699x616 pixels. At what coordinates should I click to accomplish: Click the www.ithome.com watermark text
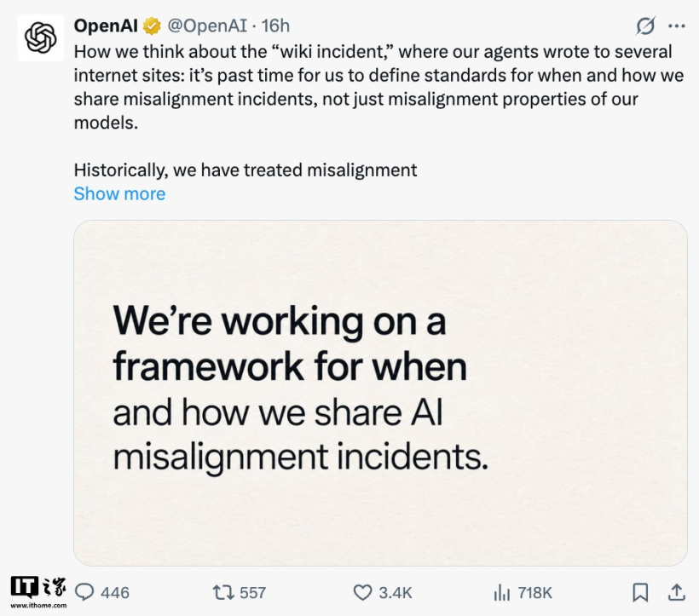[38, 605]
